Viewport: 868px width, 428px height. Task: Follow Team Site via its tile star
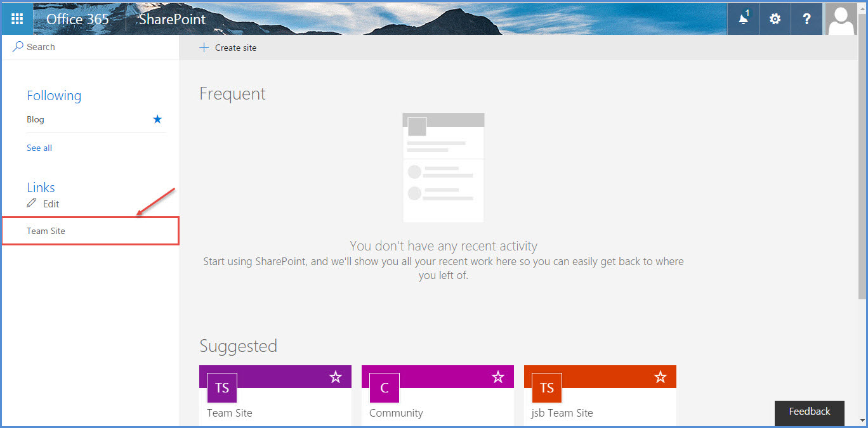click(336, 377)
